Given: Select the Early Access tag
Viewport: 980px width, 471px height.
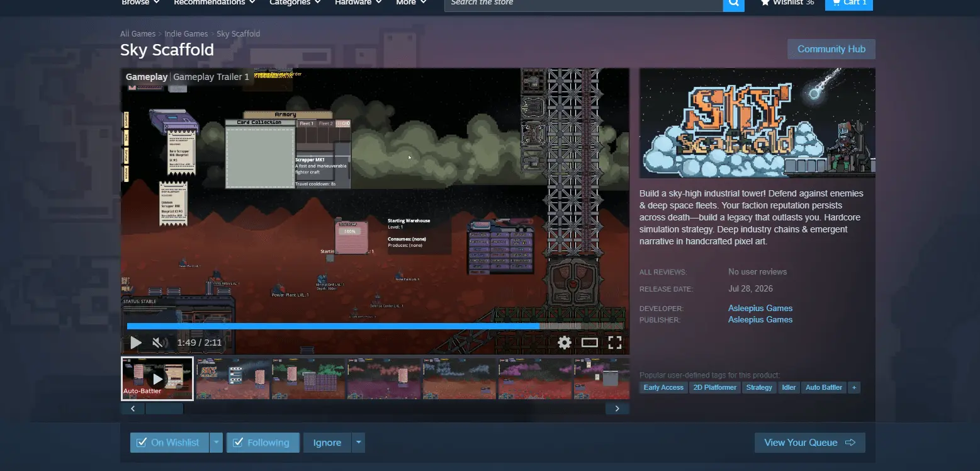Looking at the screenshot, I should (663, 387).
